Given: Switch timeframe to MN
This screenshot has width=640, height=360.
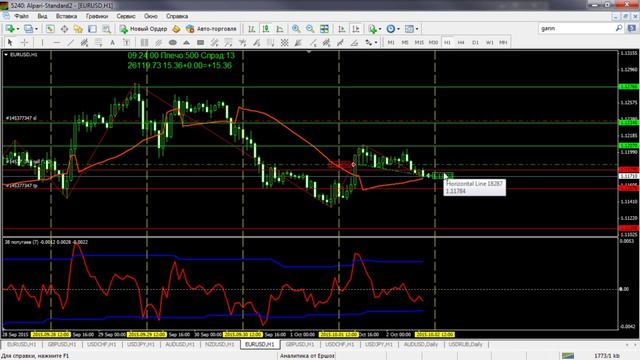Looking at the screenshot, I should pyautogui.click(x=503, y=42).
